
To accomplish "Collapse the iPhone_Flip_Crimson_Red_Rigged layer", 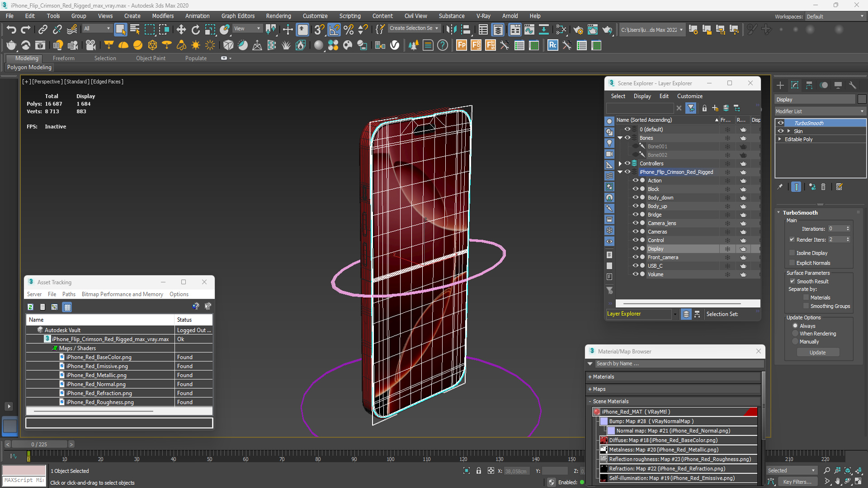I will click(x=620, y=172).
